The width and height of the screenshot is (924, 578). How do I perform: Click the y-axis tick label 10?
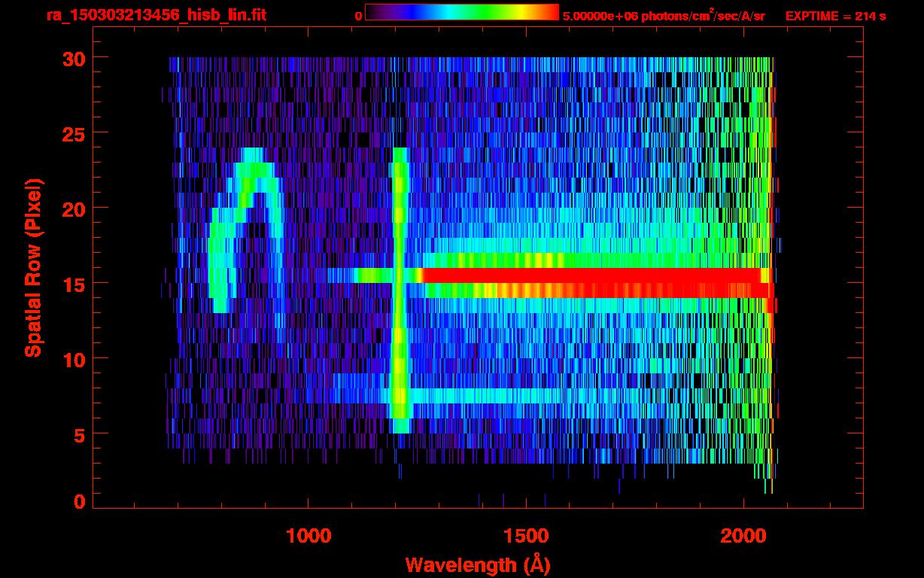(x=72, y=359)
